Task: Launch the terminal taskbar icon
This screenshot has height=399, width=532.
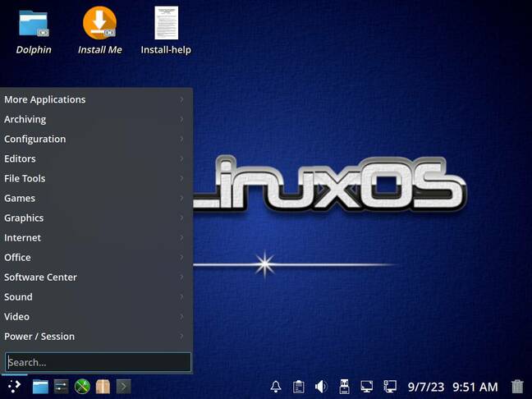Action: pyautogui.click(x=123, y=387)
